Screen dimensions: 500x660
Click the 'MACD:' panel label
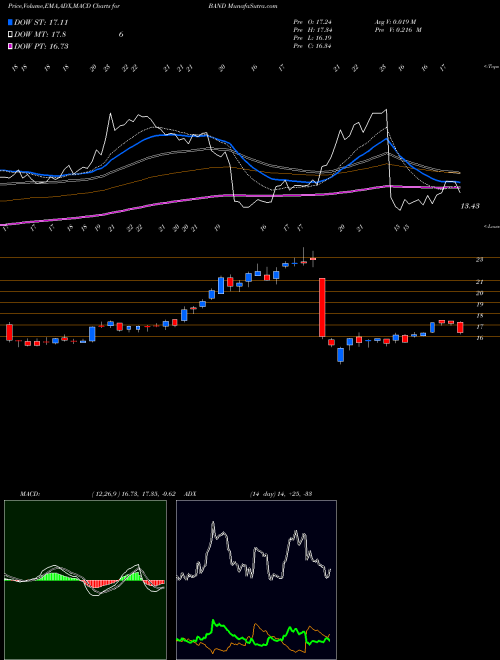tap(30, 494)
